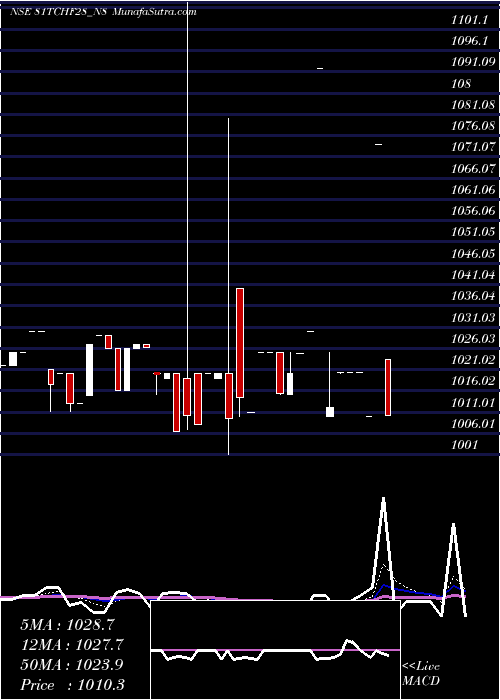Click the 1031.03 price axis label
The height and width of the screenshot is (700, 500).
[x=473, y=317]
